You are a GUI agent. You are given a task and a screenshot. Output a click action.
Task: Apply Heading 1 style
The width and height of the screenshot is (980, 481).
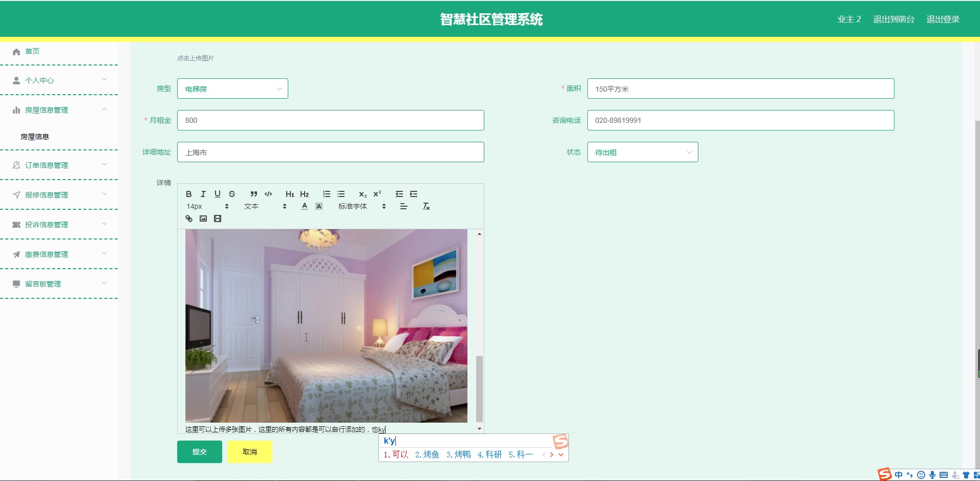click(290, 194)
